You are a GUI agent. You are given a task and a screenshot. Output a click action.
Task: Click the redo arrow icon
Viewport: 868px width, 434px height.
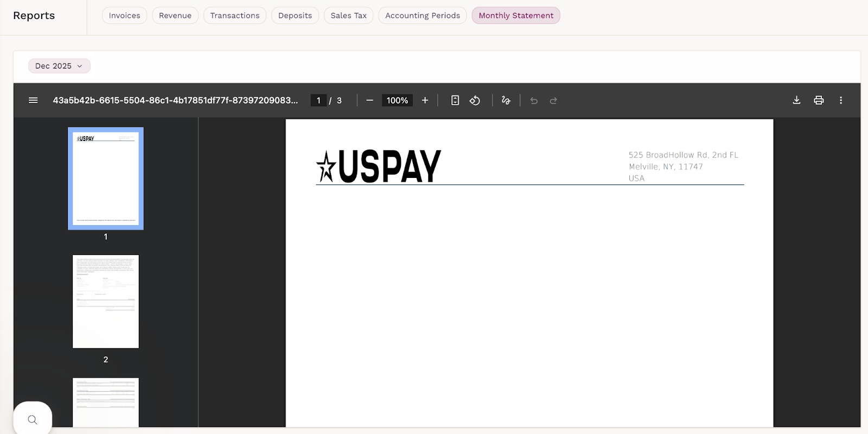(x=553, y=100)
